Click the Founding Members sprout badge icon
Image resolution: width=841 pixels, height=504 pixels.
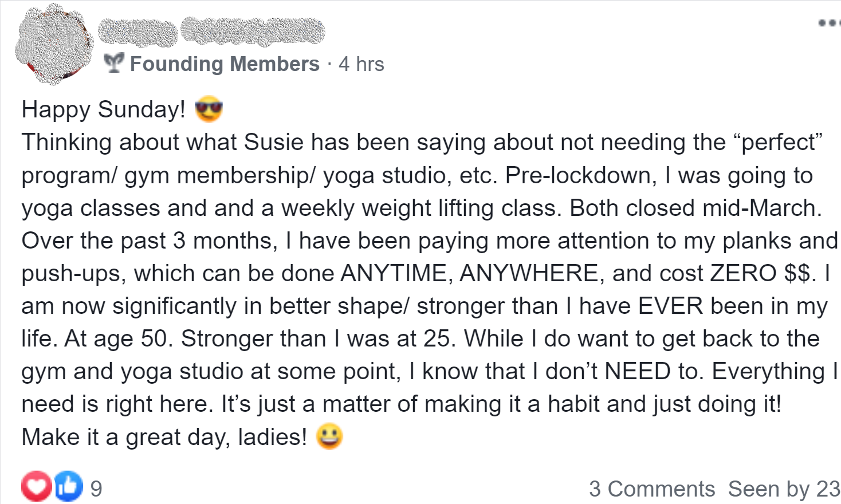click(x=114, y=63)
